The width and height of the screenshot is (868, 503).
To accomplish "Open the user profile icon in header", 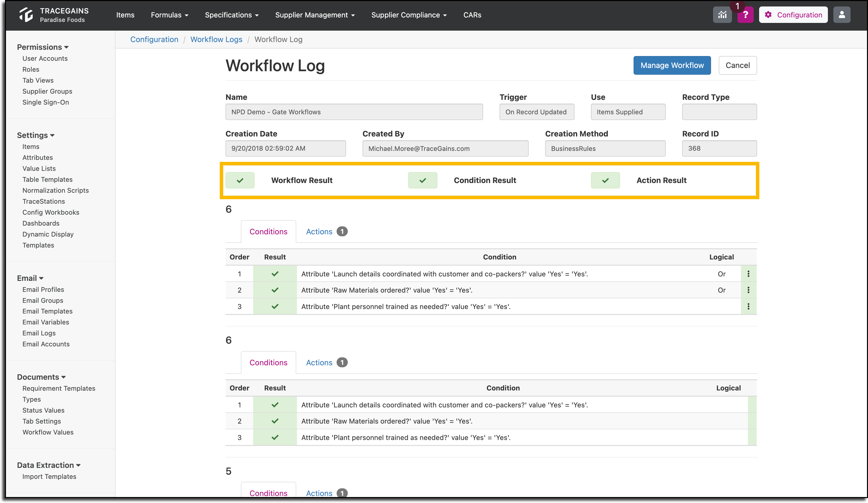I will click(842, 15).
